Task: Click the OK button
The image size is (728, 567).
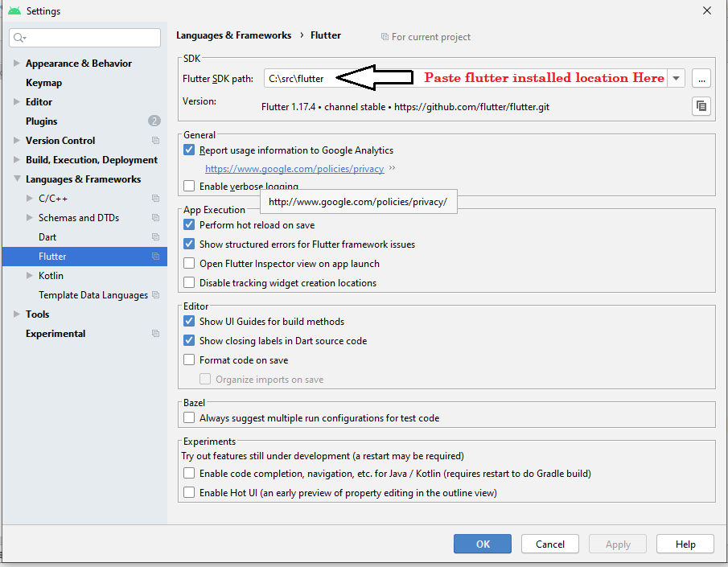Action: [x=483, y=544]
